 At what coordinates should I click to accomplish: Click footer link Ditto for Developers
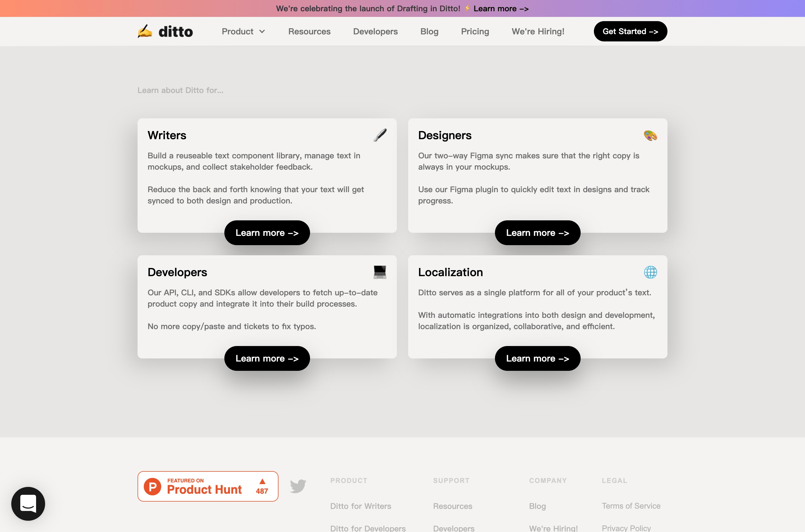[368, 528]
